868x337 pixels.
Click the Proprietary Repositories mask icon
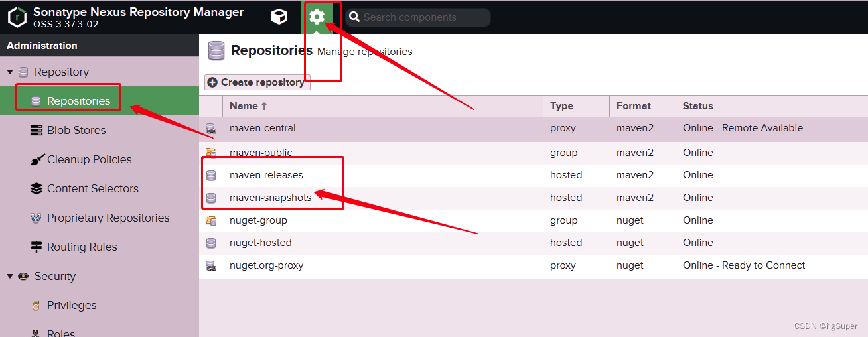(x=36, y=218)
